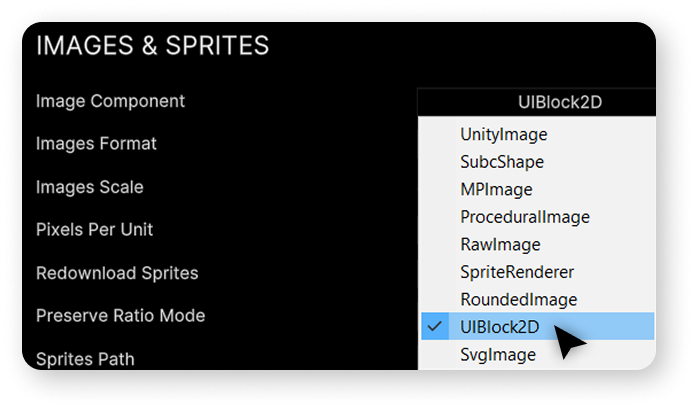
Task: Select SpriteRenderer in the dropdown
Action: [x=517, y=272]
